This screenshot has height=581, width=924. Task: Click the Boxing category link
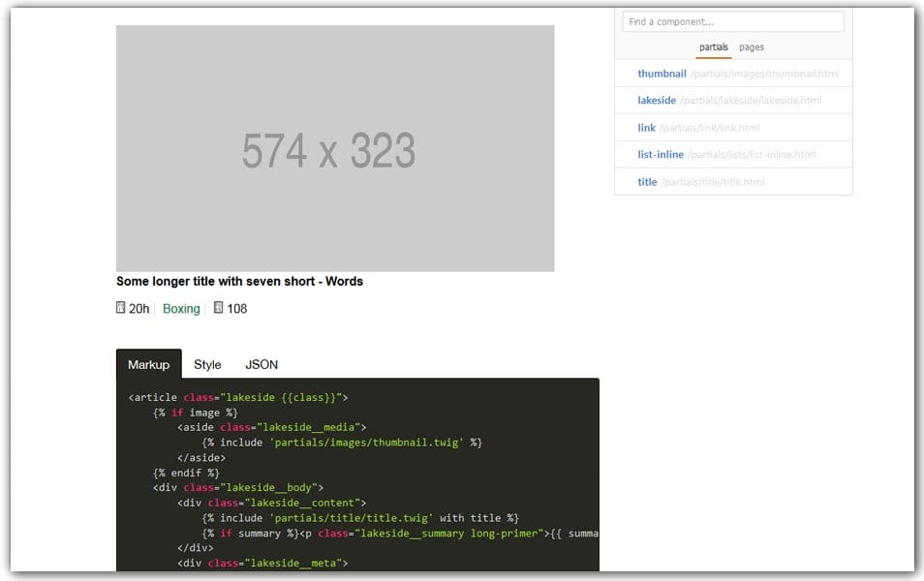181,308
